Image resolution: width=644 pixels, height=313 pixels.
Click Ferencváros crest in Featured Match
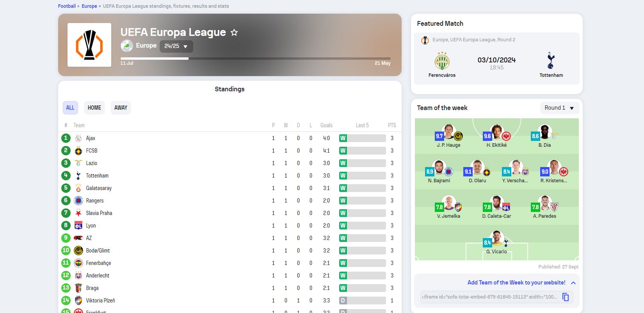pyautogui.click(x=442, y=61)
